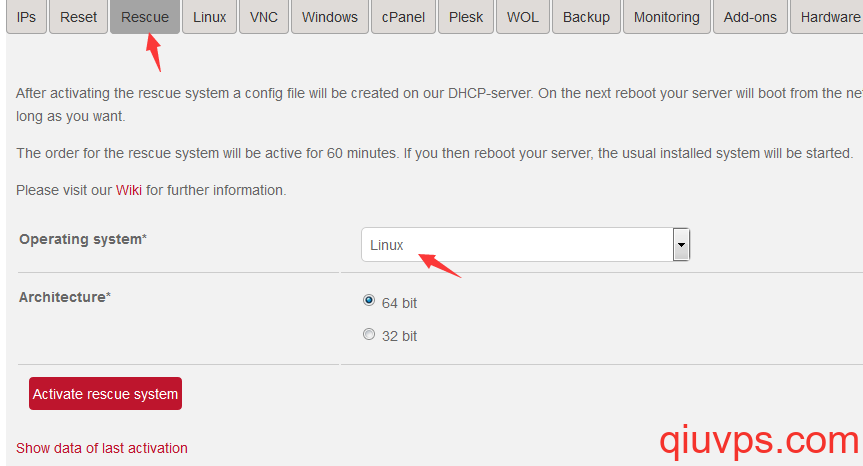
Task: Click the Operating system field showing Linux
Action: pos(515,244)
